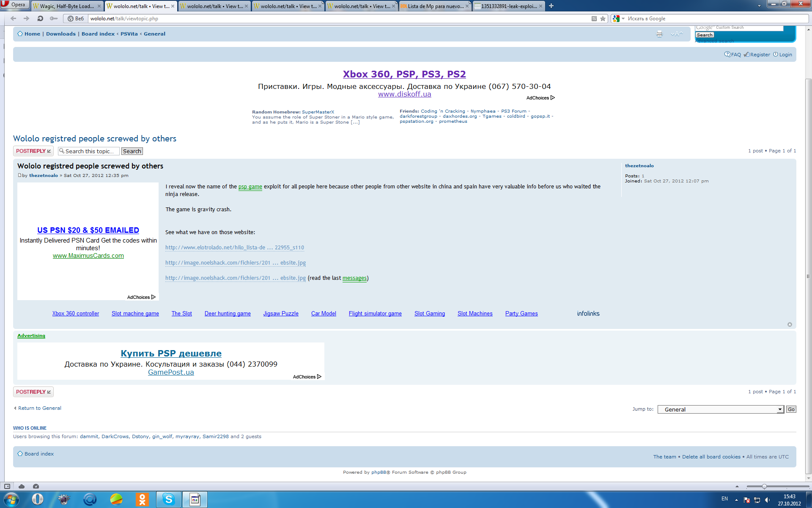Go back with the browser back arrow
This screenshot has width=812, height=508.
(13, 18)
